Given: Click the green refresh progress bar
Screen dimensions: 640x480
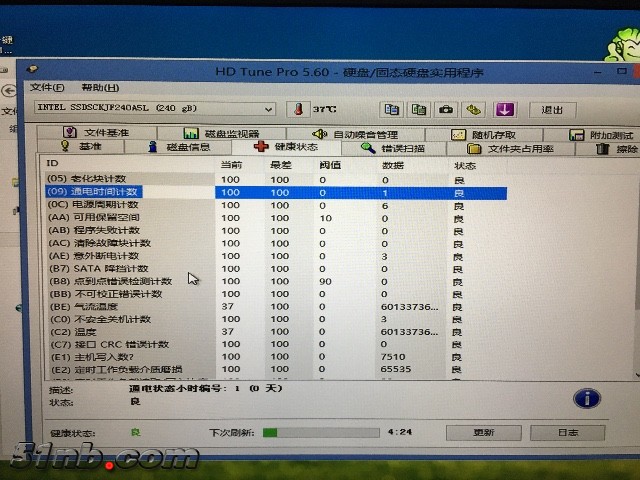Looking at the screenshot, I should click(x=318, y=432).
